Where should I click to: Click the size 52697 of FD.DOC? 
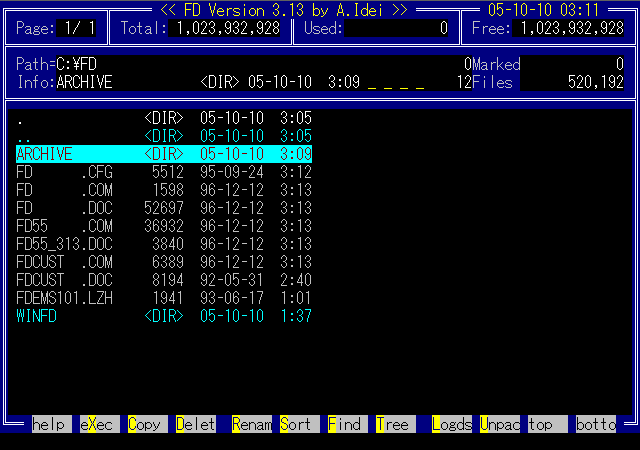(x=164, y=208)
